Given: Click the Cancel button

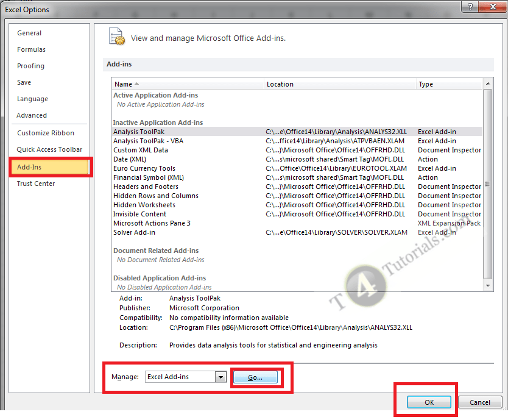Looking at the screenshot, I should click(x=480, y=402).
